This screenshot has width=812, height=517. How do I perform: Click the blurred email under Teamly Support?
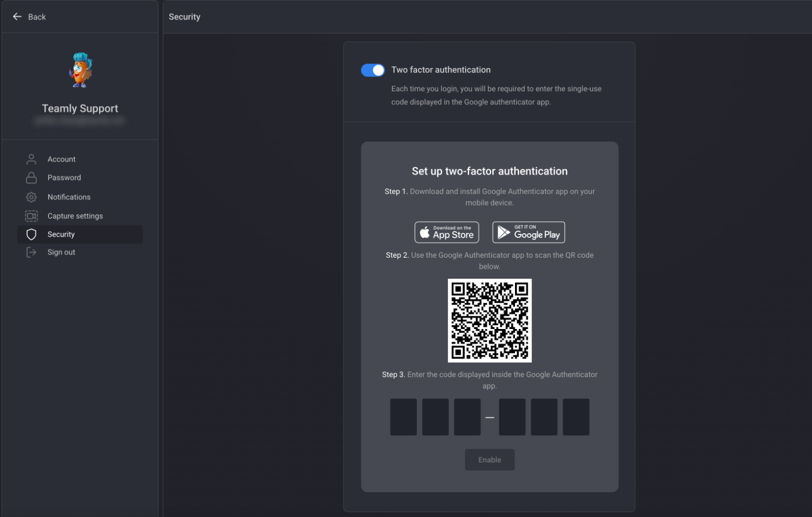[x=80, y=121]
